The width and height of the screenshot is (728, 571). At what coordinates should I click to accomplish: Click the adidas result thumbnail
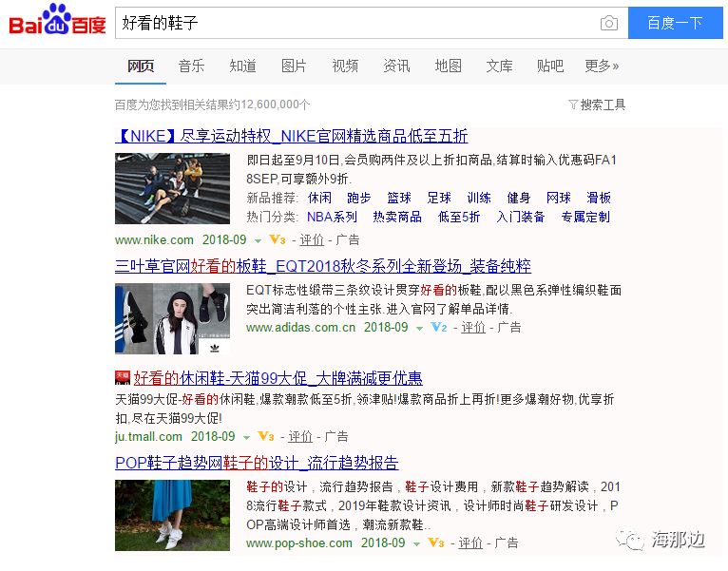(x=172, y=318)
